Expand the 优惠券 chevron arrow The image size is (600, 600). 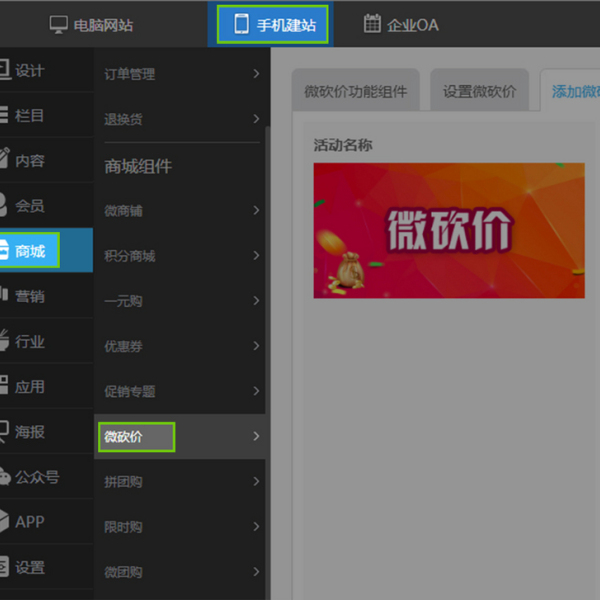(x=256, y=346)
